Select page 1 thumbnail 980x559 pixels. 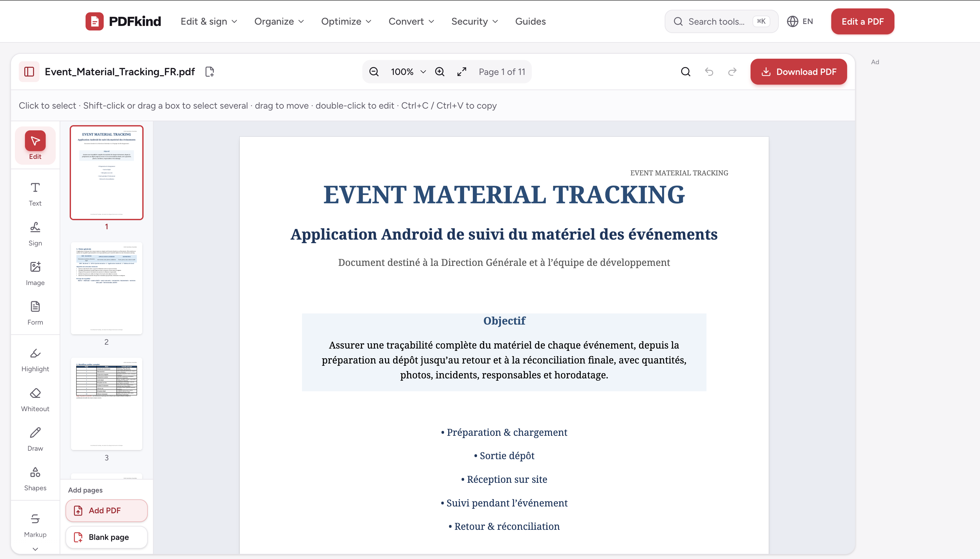[106, 172]
